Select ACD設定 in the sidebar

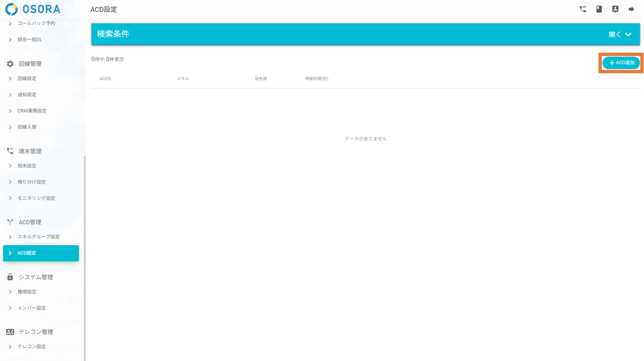[x=41, y=253]
